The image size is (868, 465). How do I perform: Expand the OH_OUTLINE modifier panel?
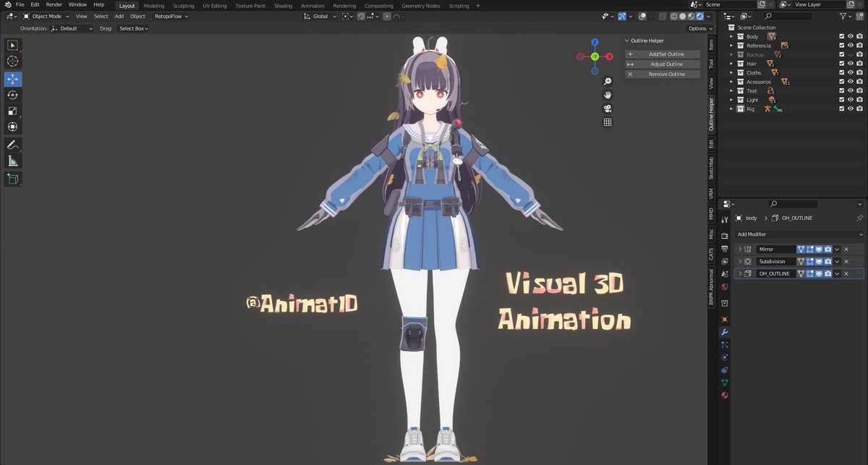tap(740, 273)
